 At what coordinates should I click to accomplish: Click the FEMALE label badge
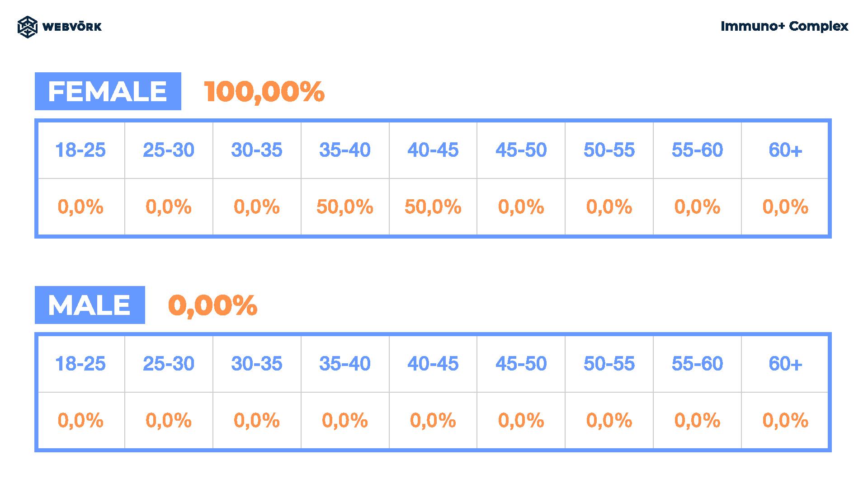(x=108, y=91)
